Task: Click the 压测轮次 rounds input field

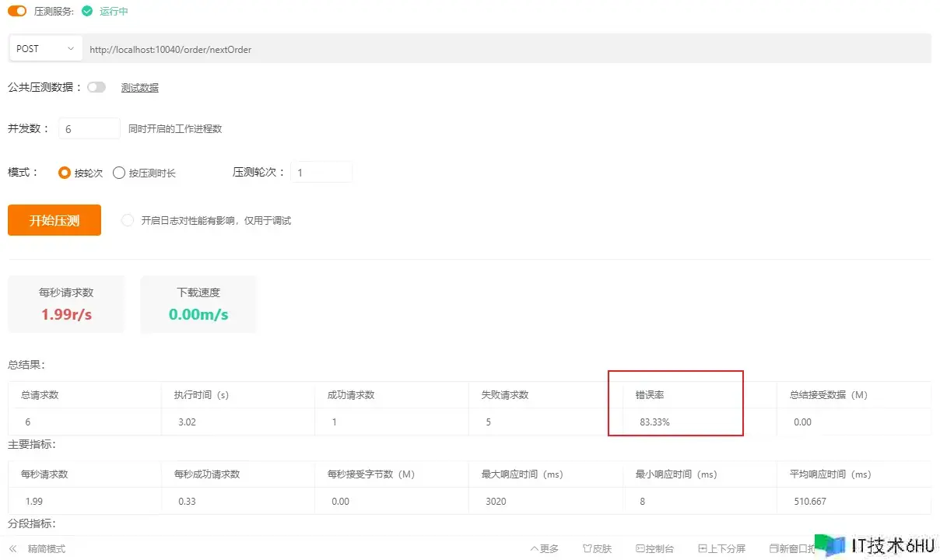Action: tap(321, 173)
